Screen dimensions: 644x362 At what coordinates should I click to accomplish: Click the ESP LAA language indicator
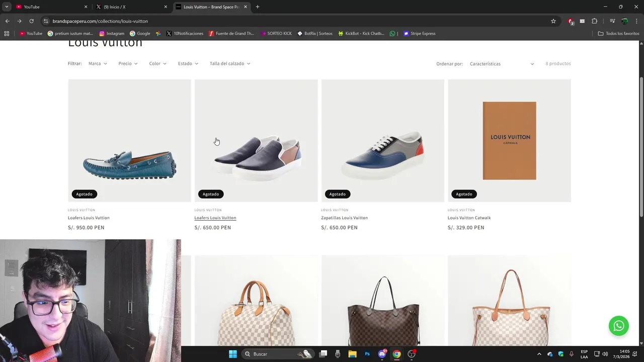coord(584,354)
